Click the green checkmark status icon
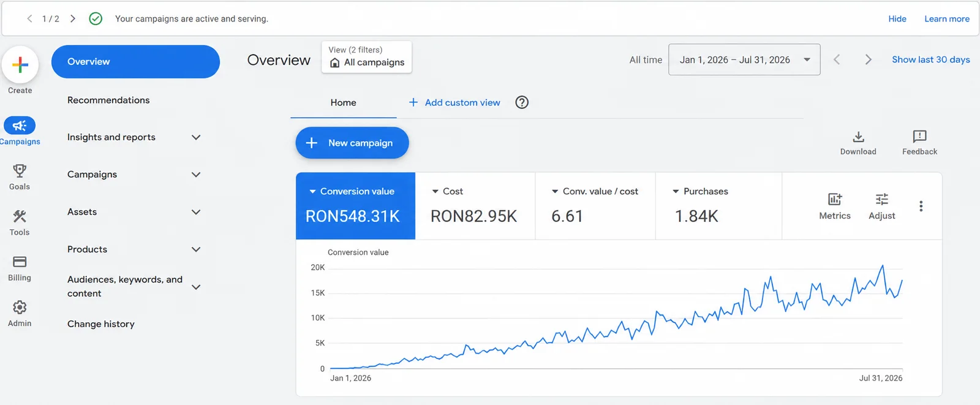 [x=96, y=18]
